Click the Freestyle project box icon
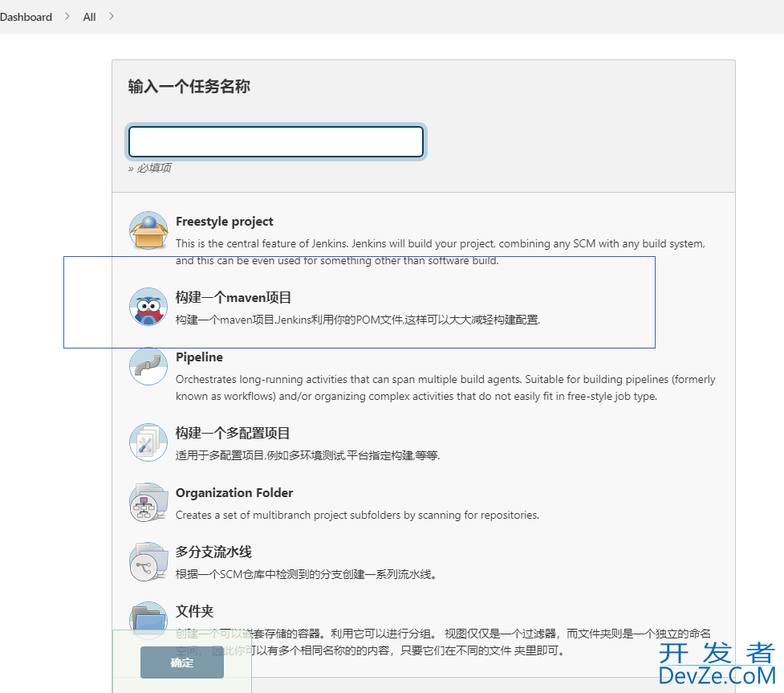The width and height of the screenshot is (784, 693). tap(148, 230)
